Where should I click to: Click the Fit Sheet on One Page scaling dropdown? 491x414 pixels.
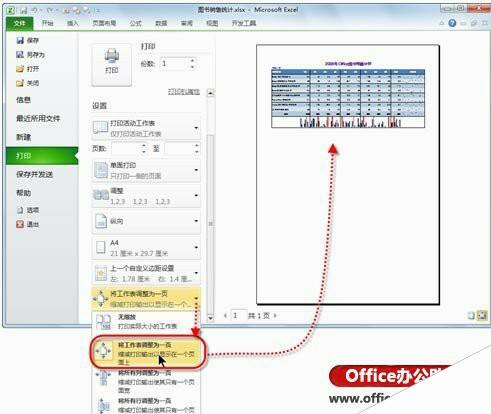pyautogui.click(x=146, y=299)
